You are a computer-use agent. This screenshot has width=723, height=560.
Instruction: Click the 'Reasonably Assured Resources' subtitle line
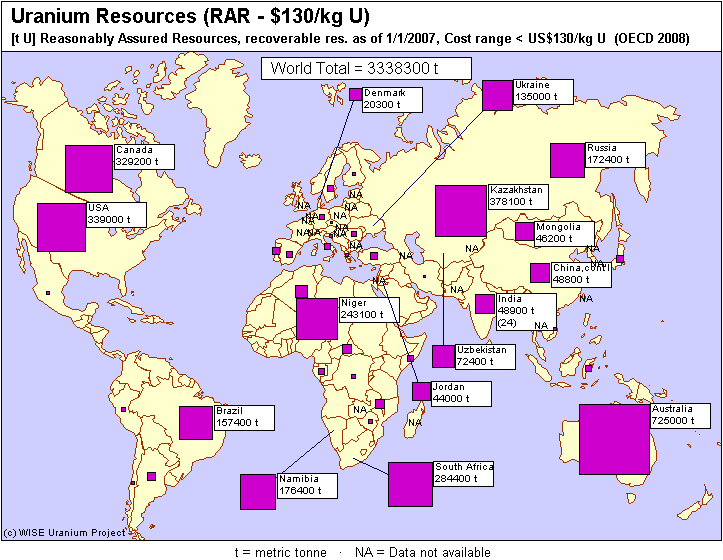[x=350, y=39]
